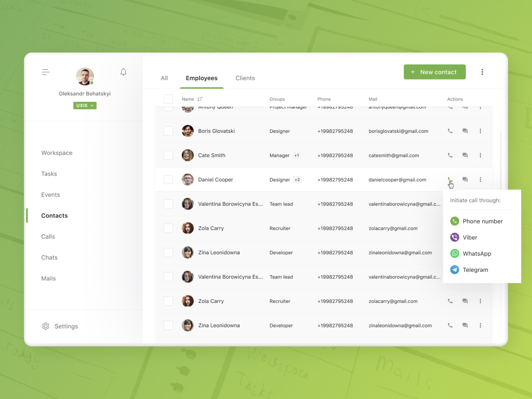Click Oleksandr Bohatskyi profile avatar

[85, 76]
